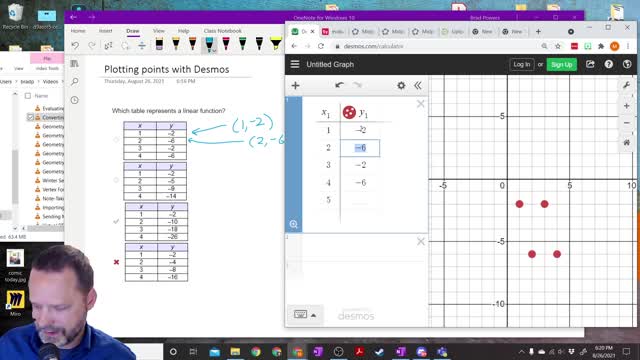This screenshot has width=640, height=360.
Task: Reset Desmos graph to default view
Action: tap(627, 142)
